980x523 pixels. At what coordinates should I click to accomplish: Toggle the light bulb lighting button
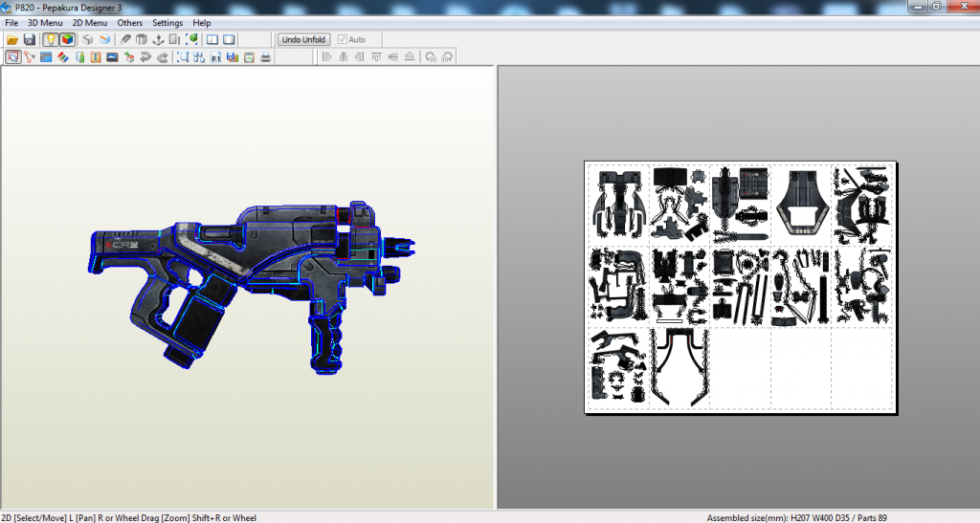50,39
